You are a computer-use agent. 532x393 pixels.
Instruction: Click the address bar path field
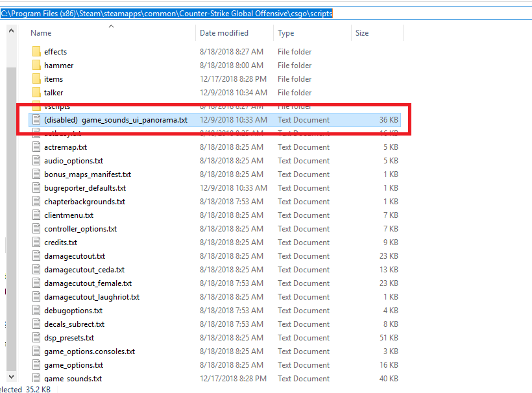pyautogui.click(x=266, y=14)
